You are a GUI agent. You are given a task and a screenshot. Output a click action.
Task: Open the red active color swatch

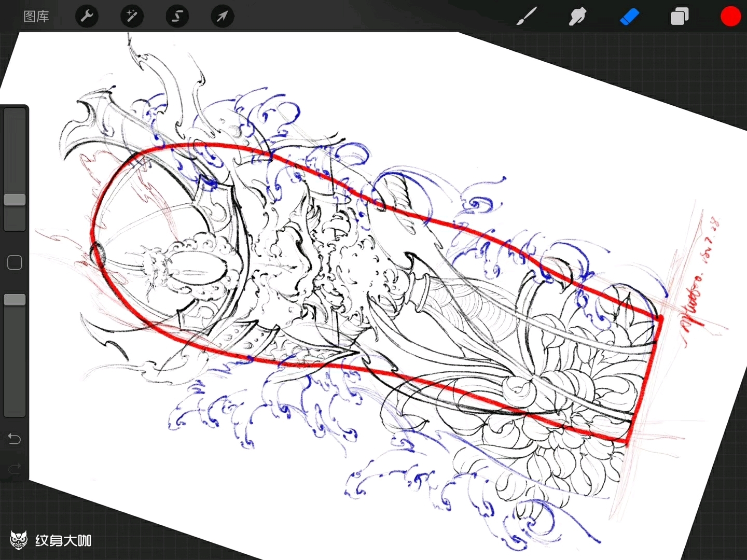coord(730,17)
